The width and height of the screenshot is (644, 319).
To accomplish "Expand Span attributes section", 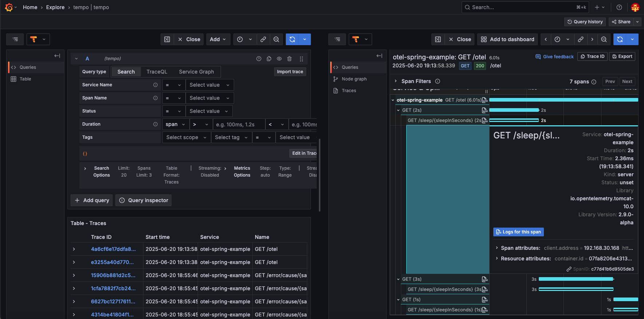I will [497, 248].
